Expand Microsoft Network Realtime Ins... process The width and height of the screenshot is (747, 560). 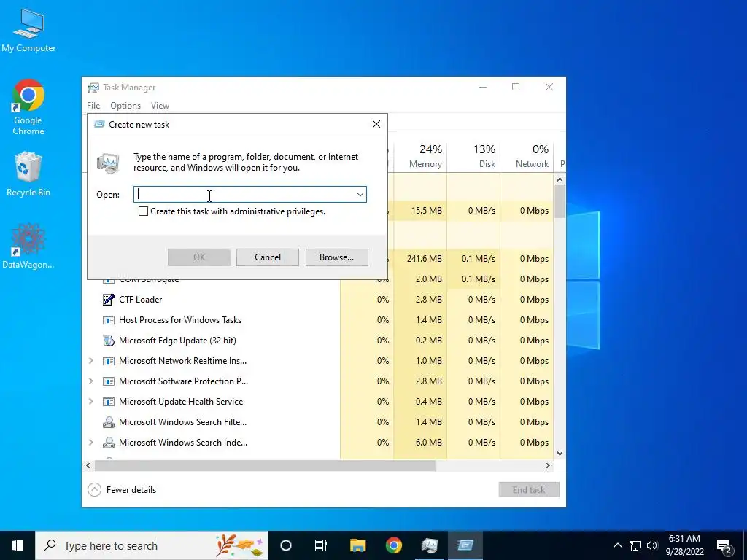point(91,361)
